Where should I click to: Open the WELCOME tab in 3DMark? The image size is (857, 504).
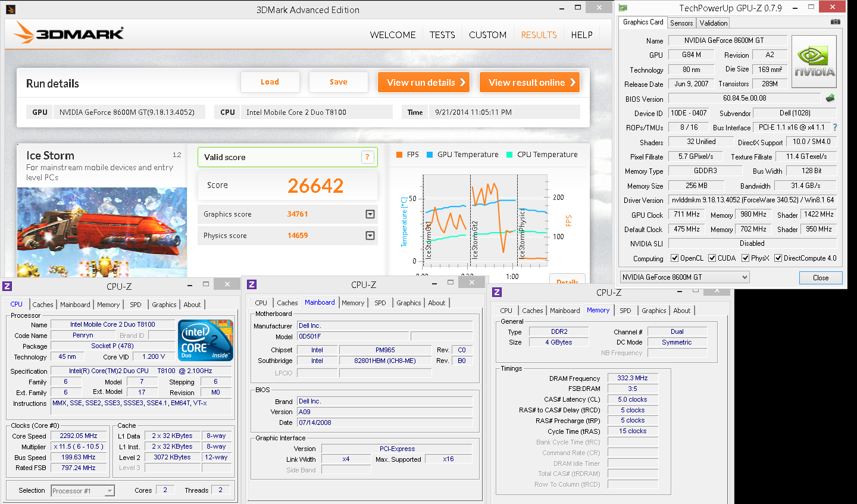pos(393,35)
